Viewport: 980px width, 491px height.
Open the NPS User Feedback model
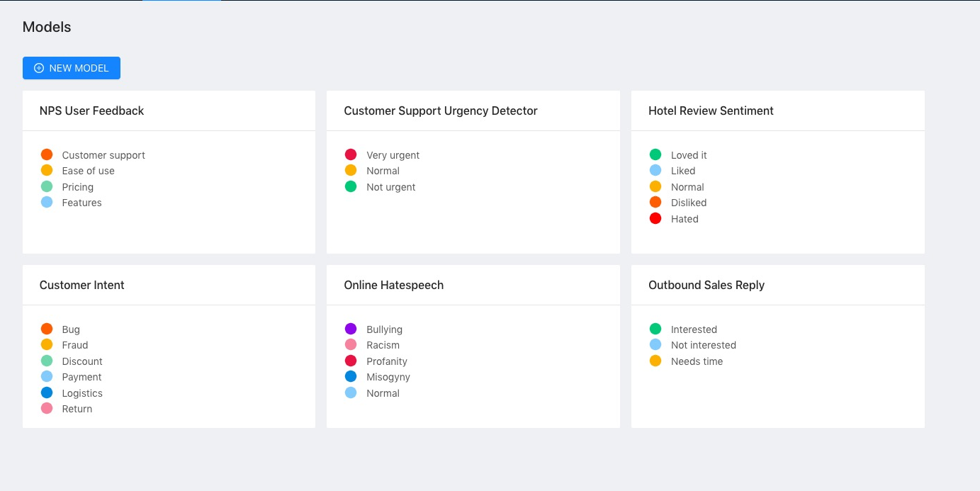[91, 111]
